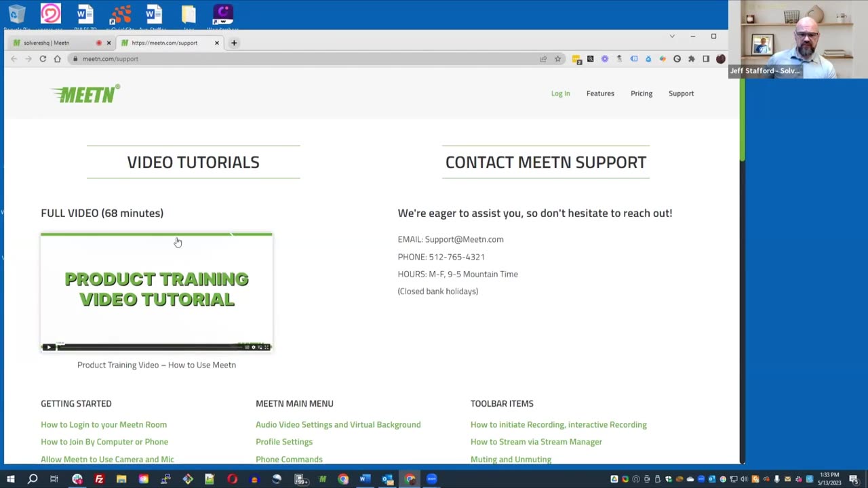The image size is (868, 488).
Task: Click the browser home icon
Action: (x=58, y=59)
